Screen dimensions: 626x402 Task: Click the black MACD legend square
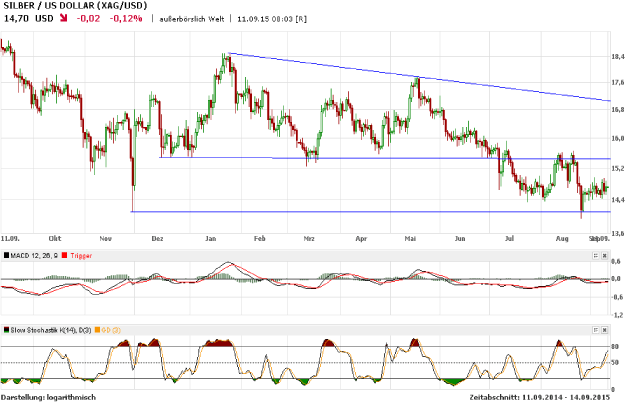point(7,256)
